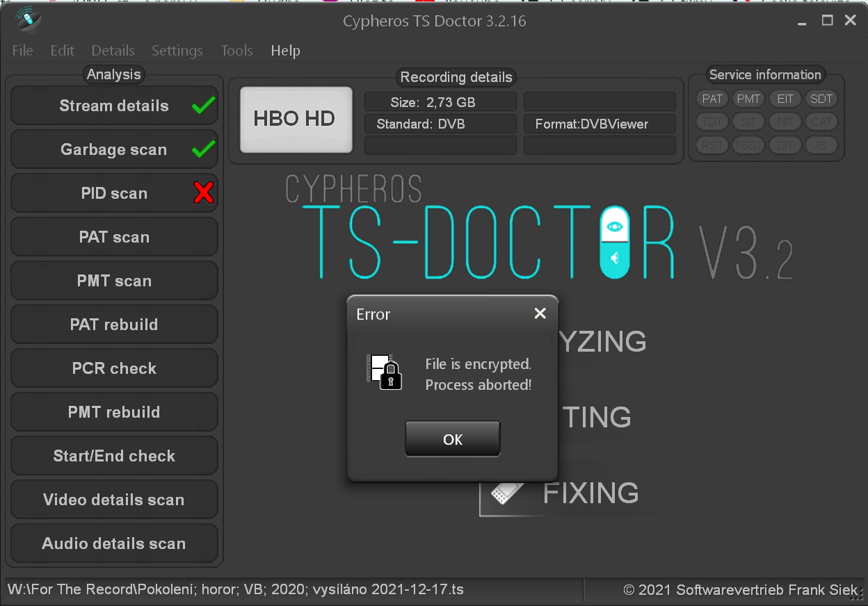Open the Help menu
The width and height of the screenshot is (868, 606).
click(x=286, y=51)
